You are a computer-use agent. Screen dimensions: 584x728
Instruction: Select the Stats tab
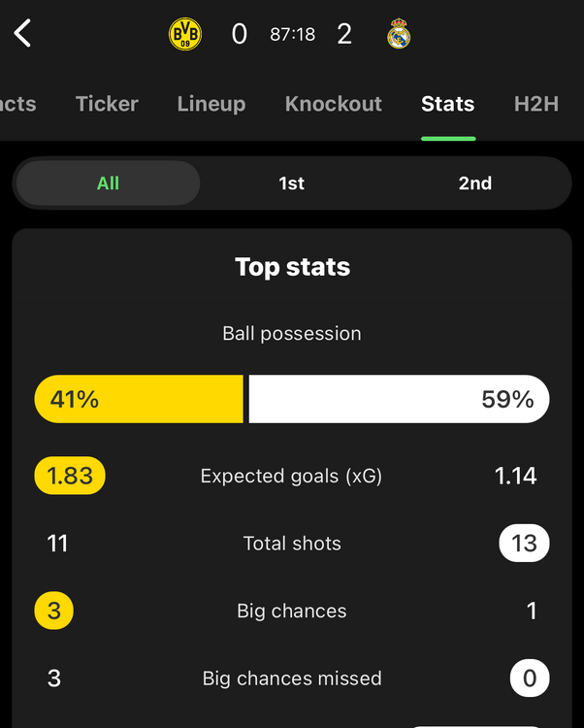coord(448,104)
